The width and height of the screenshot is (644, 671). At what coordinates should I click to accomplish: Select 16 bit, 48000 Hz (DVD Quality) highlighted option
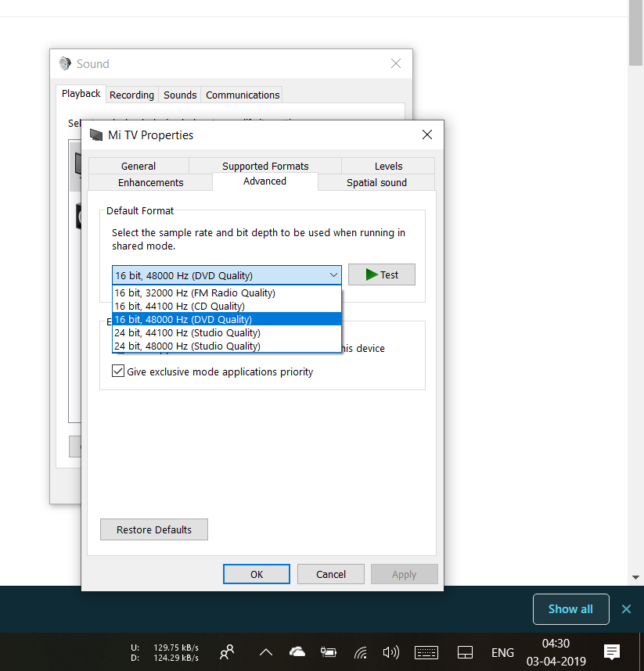(x=226, y=319)
